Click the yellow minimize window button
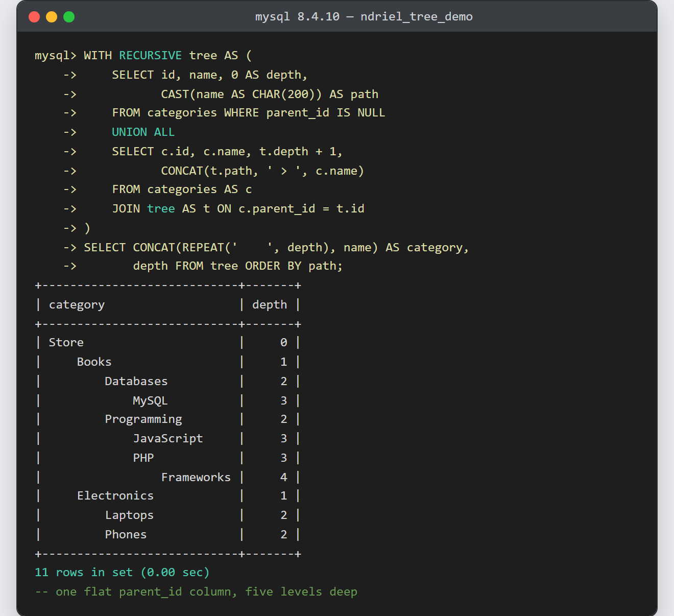 tap(52, 17)
